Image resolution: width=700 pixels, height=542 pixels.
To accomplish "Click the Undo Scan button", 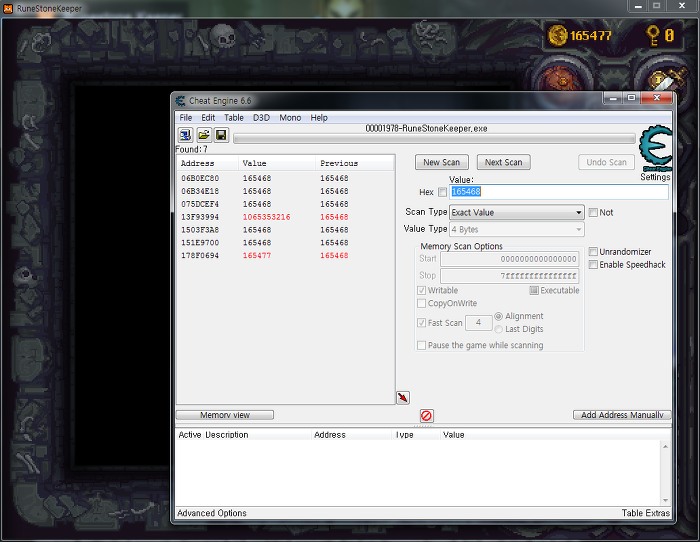I will pos(606,163).
